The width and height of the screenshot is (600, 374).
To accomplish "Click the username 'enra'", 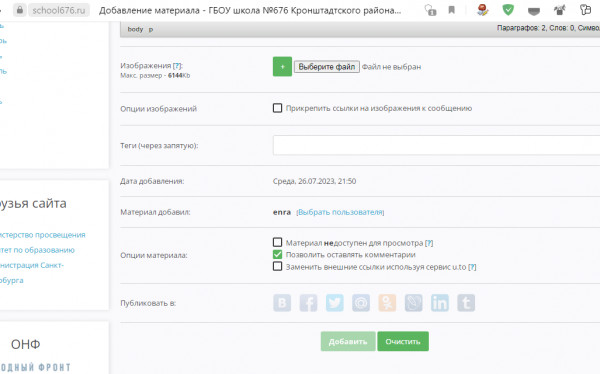I will (x=282, y=212).
